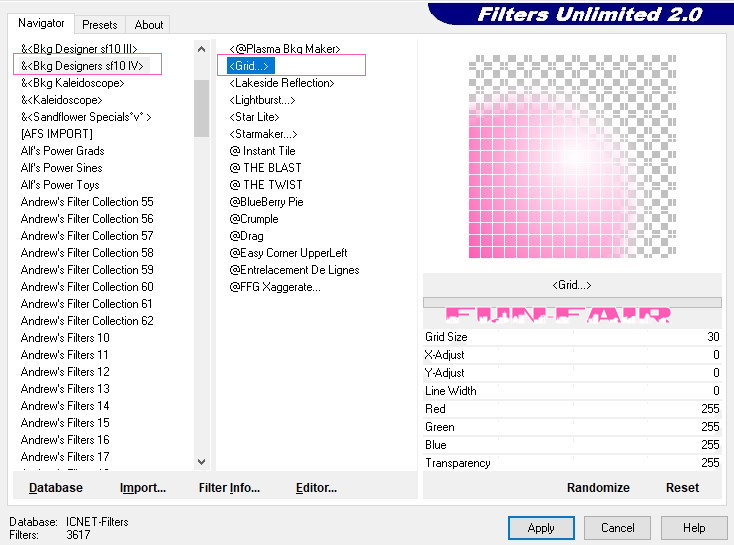The image size is (734, 545).
Task: Show Filter Info... details
Action: coord(229,487)
